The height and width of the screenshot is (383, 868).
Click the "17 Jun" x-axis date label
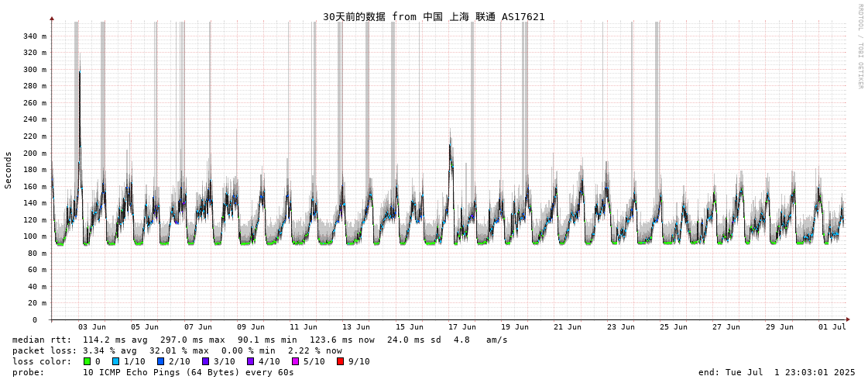point(461,327)
